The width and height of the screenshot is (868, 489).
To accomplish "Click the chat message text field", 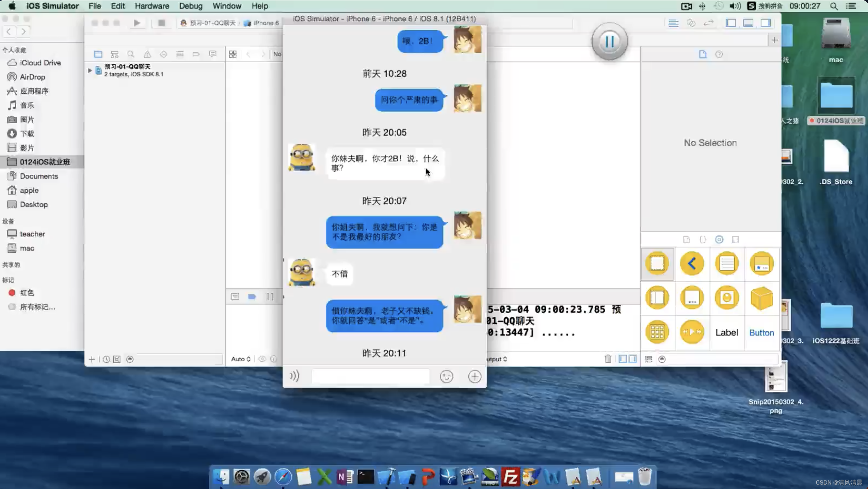I will pos(370,376).
